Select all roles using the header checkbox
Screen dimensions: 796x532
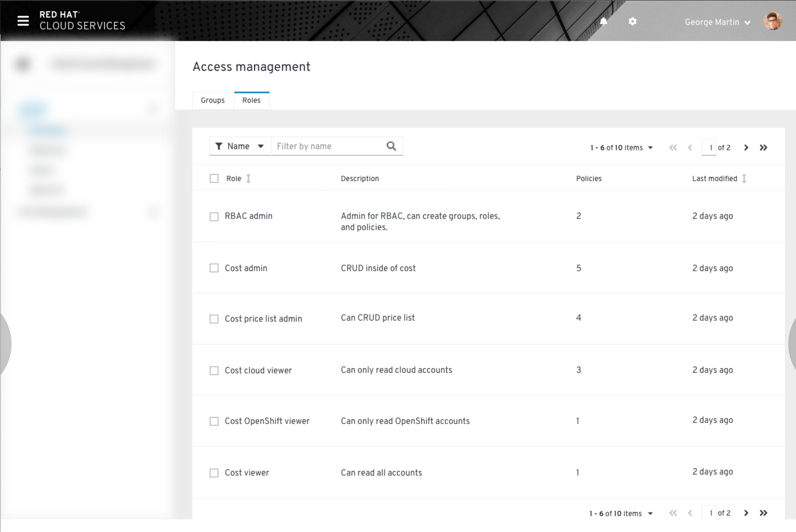pyautogui.click(x=214, y=178)
